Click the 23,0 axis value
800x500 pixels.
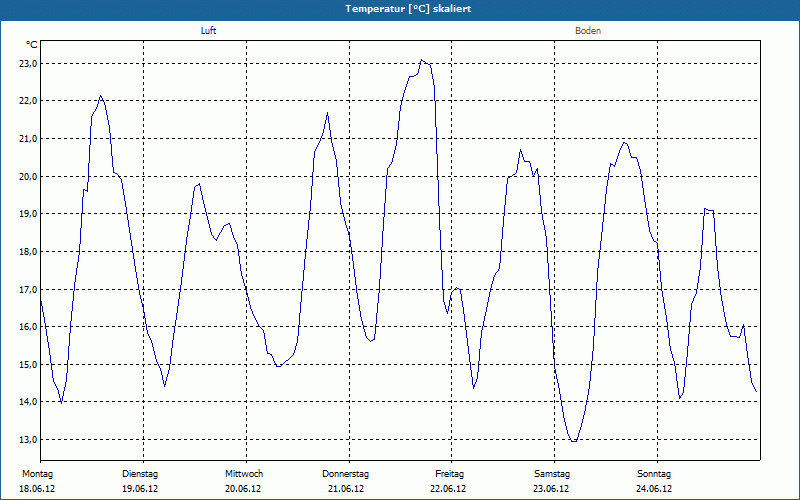point(28,64)
